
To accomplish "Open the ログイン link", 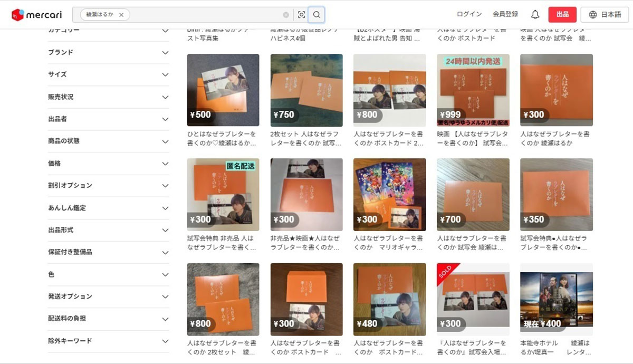I will coord(468,14).
